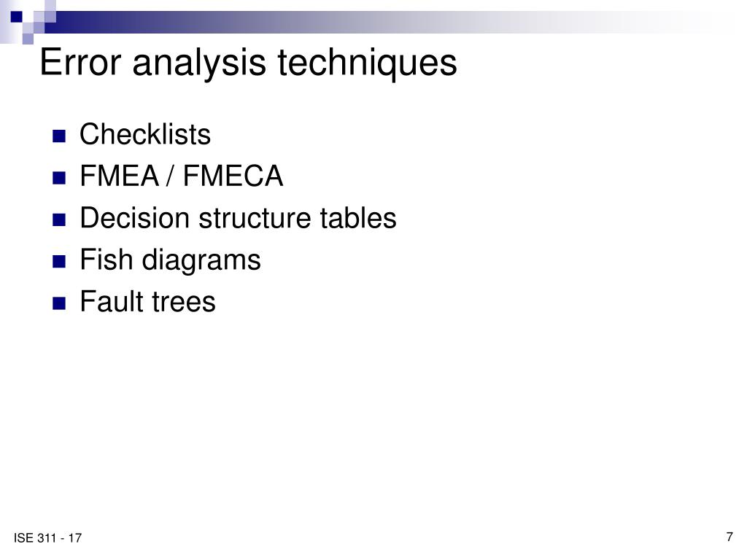Click the light purple square in header decoration
Screen dimensions: 747x560
point(28,39)
